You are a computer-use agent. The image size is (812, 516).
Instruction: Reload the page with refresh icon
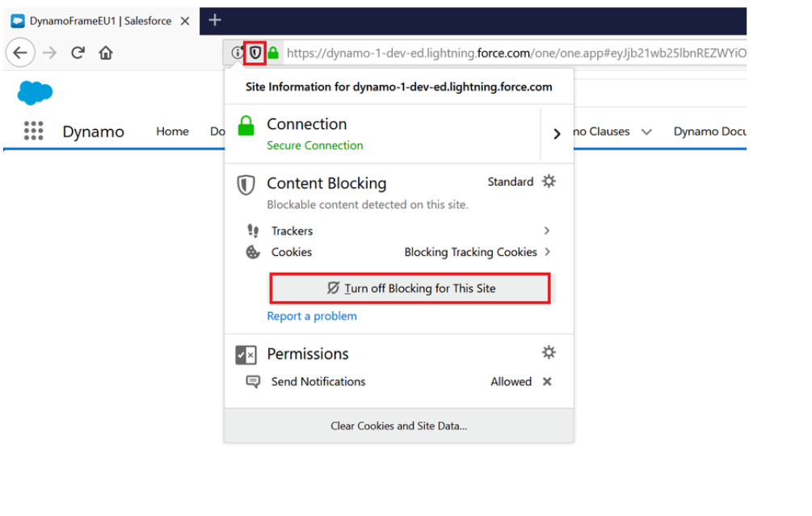78,53
